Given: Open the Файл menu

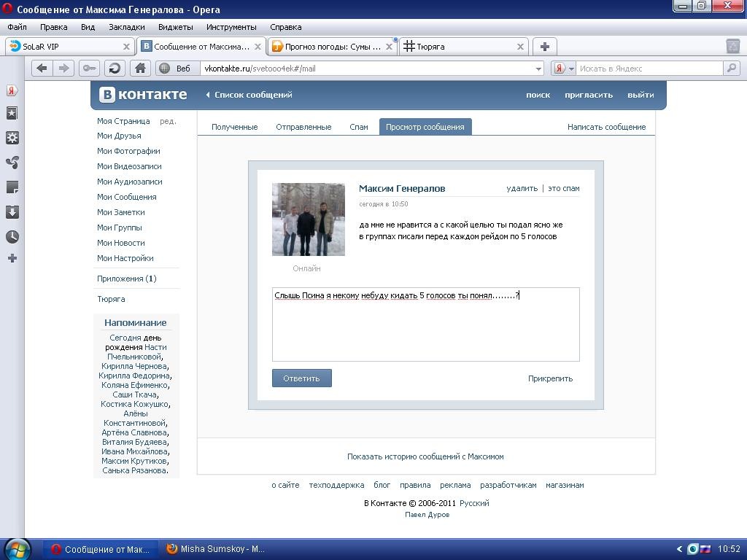Looking at the screenshot, I should (17, 27).
